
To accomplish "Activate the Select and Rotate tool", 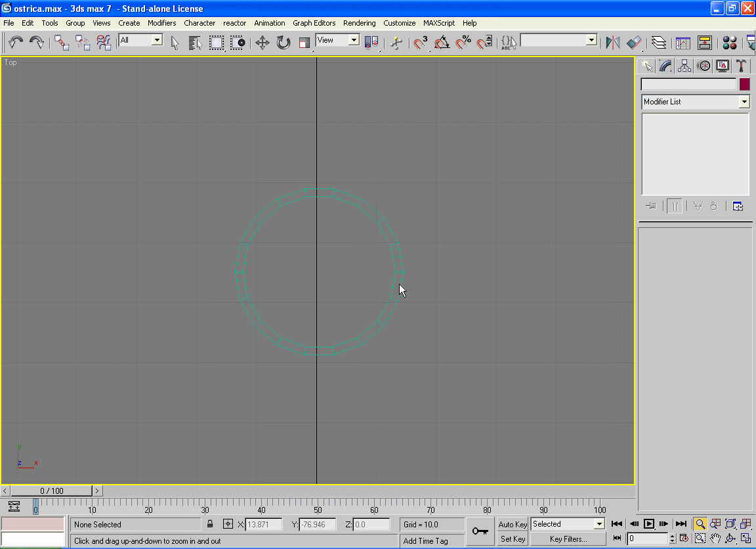I will tap(283, 43).
